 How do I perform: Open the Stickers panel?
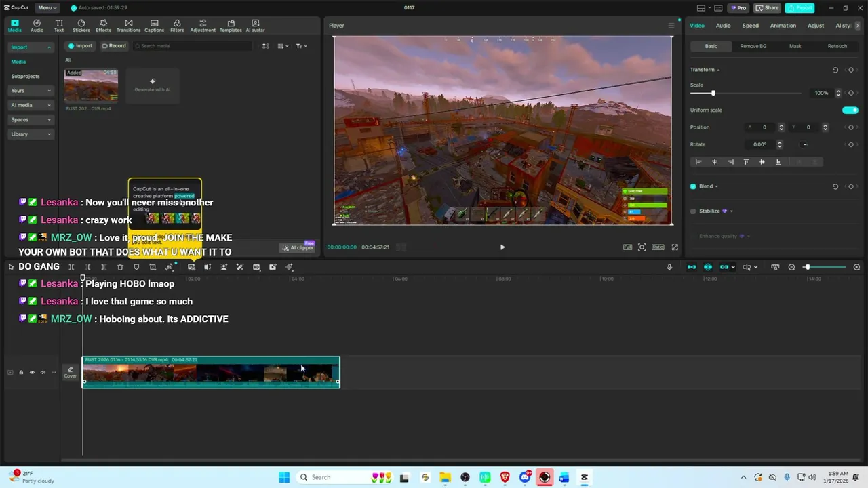pyautogui.click(x=81, y=26)
